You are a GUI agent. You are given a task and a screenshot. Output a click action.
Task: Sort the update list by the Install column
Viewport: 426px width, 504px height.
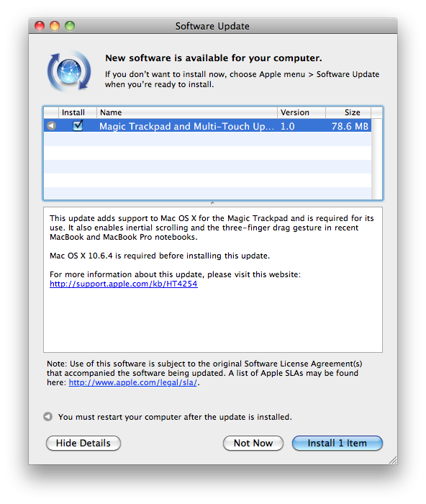(77, 112)
